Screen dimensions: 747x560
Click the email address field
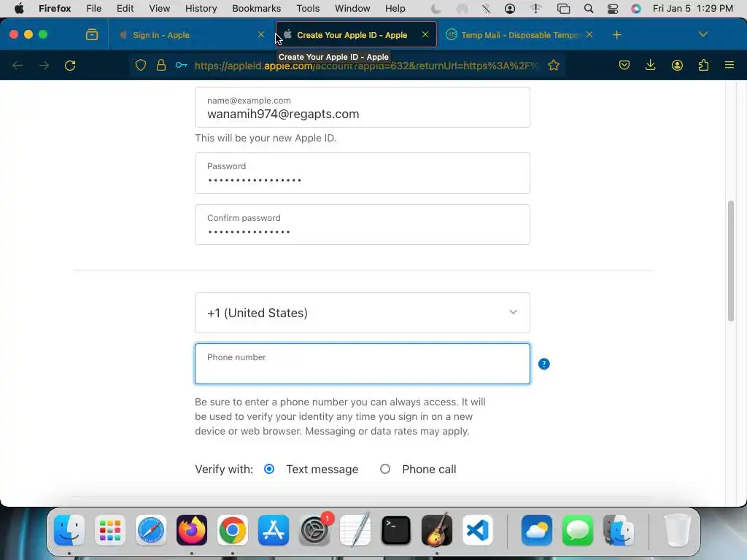[362, 107]
